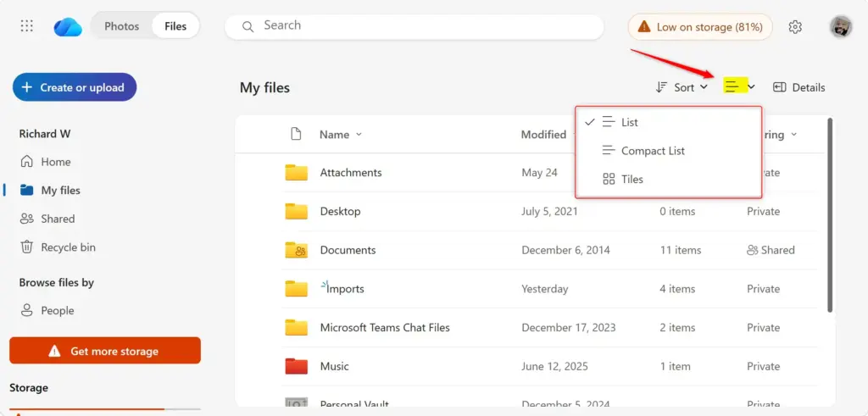Expand the view options dropdown chevron

(751, 87)
